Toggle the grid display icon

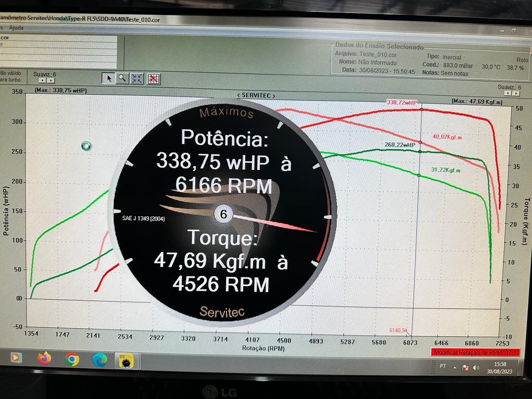tap(154, 78)
